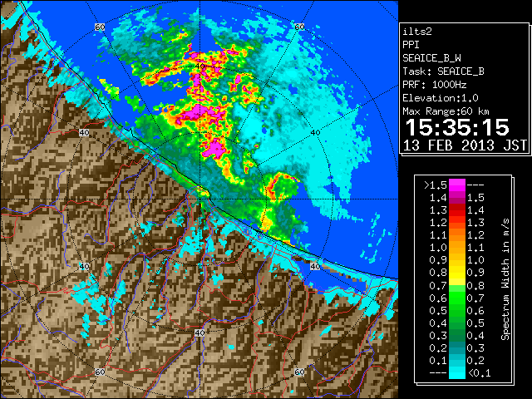This screenshot has width=532, height=399.
Task: Pick the red 1.3–1.4 legend swatch
Action: tap(456, 210)
